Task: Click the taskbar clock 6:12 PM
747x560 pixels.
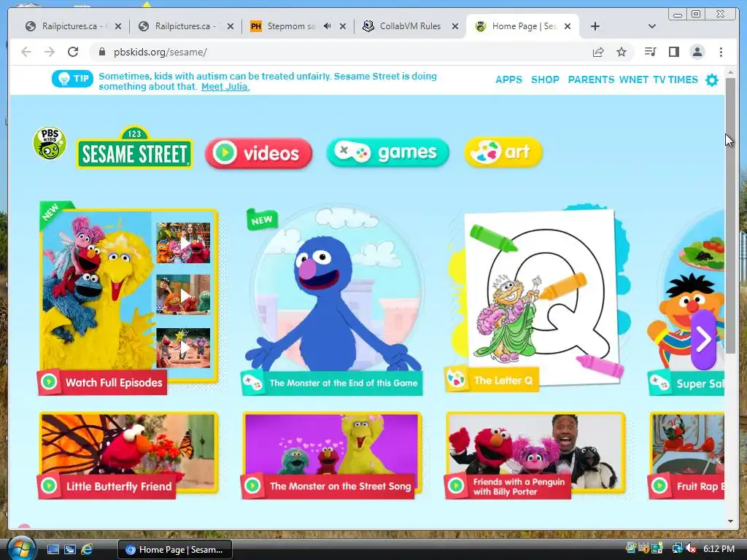Action: (x=719, y=548)
